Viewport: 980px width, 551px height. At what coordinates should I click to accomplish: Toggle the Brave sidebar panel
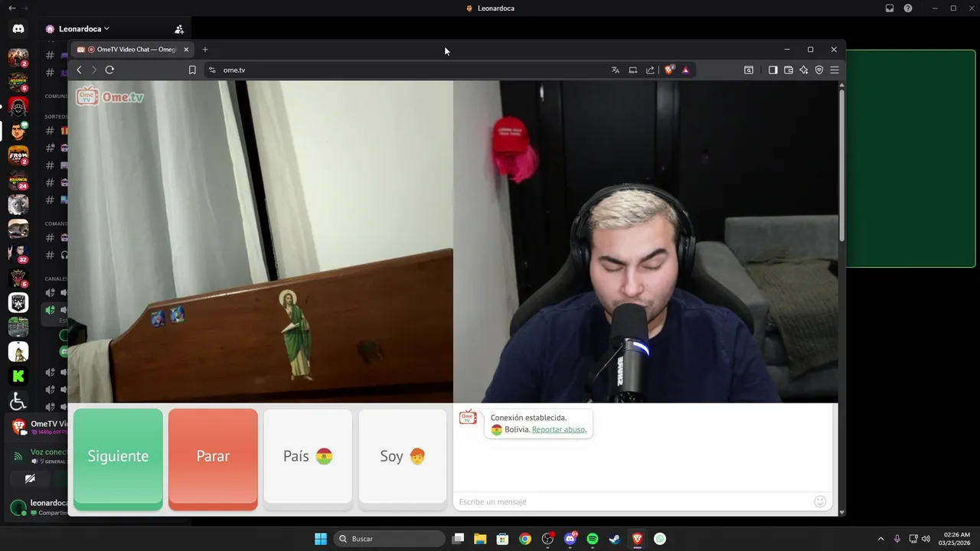point(773,70)
